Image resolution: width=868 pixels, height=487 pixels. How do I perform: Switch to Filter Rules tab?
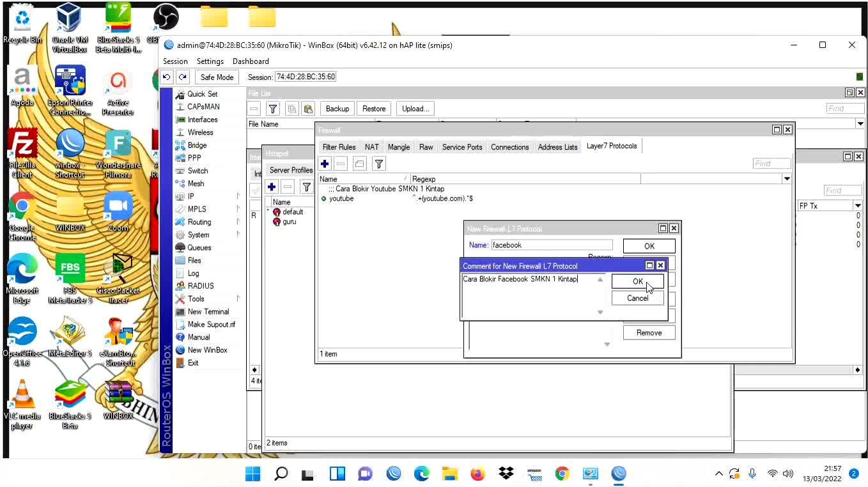[339, 147]
